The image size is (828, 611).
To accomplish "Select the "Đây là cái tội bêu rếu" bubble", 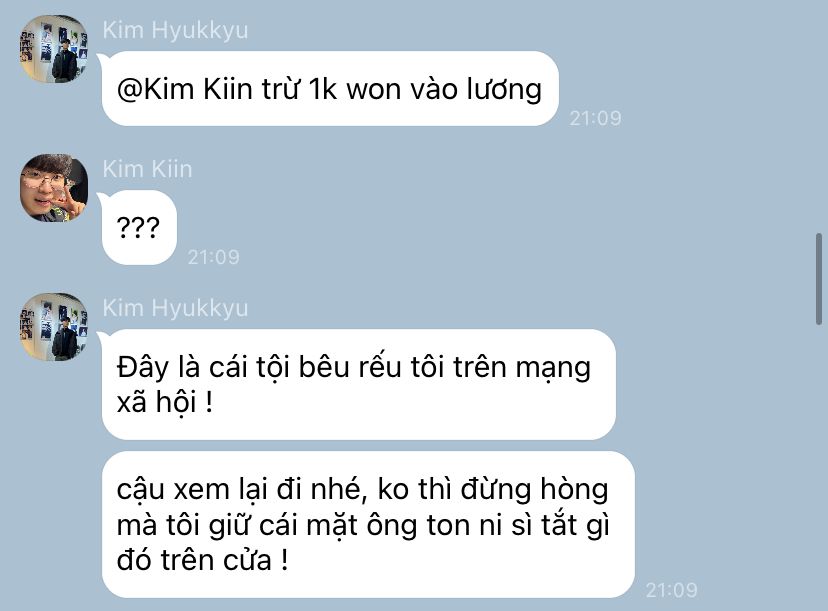I will [359, 384].
